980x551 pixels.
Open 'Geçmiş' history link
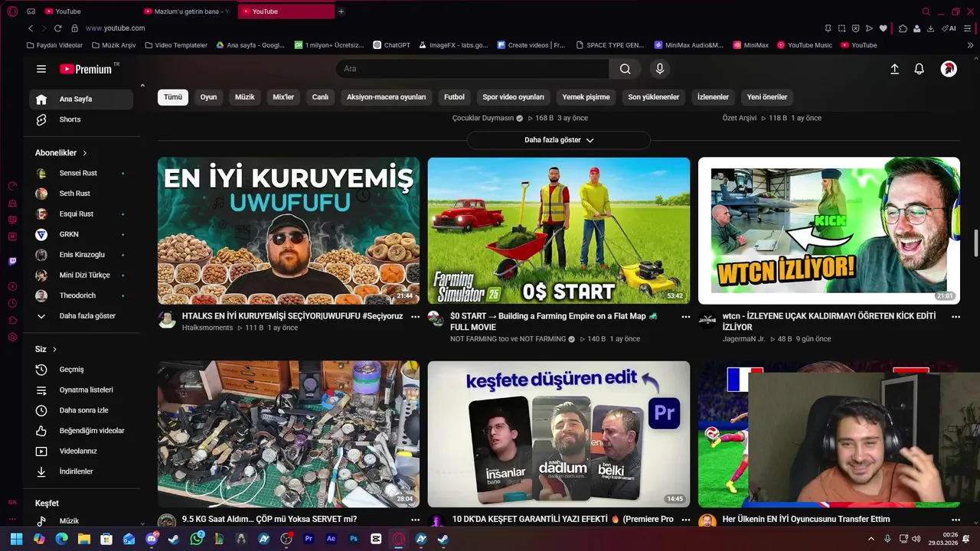tap(81, 370)
